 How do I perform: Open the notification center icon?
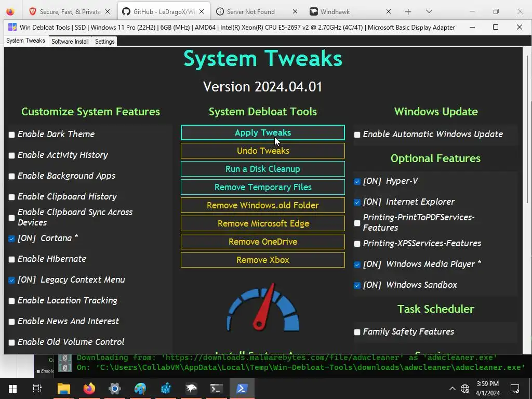515,389
